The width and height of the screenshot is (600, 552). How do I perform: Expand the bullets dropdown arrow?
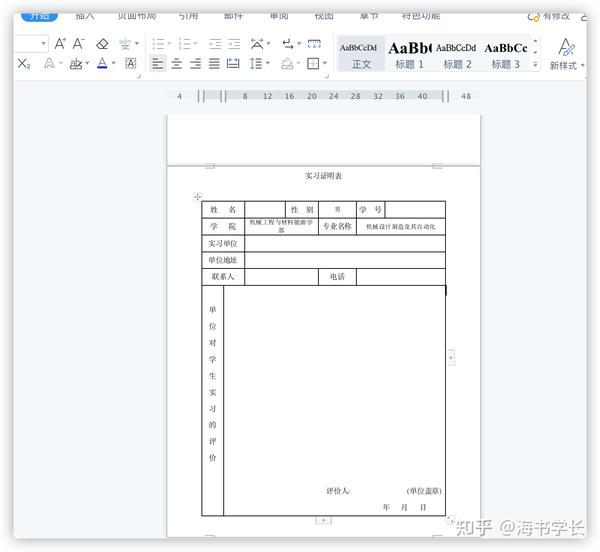point(169,44)
